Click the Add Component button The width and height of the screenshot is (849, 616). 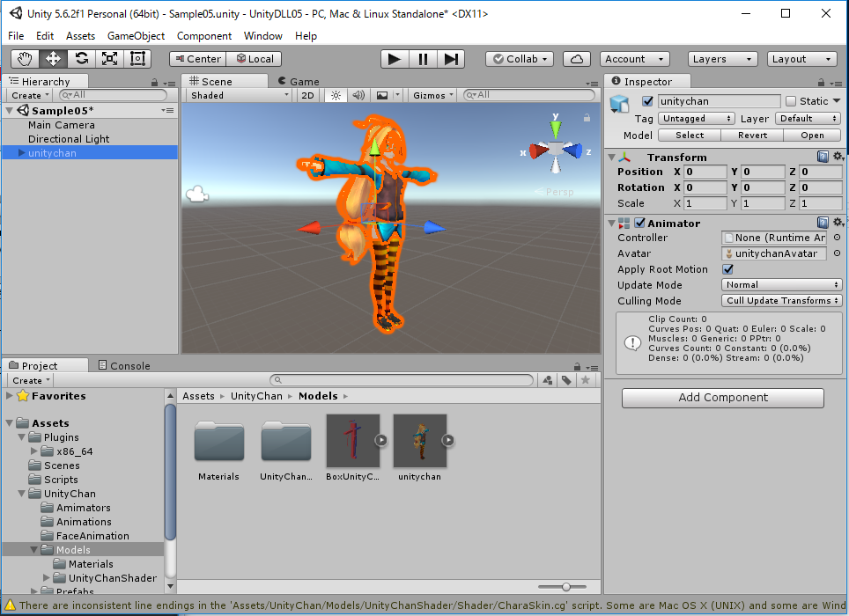[722, 398]
